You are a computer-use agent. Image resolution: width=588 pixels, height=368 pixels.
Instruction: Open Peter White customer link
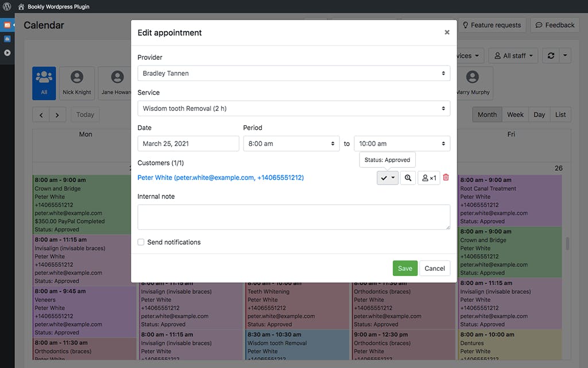pyautogui.click(x=220, y=178)
